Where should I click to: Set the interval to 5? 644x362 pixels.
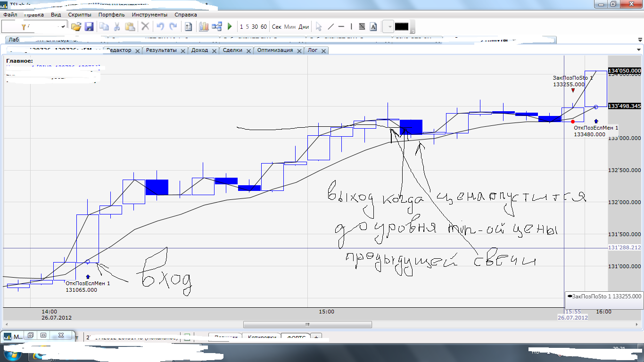click(248, 27)
